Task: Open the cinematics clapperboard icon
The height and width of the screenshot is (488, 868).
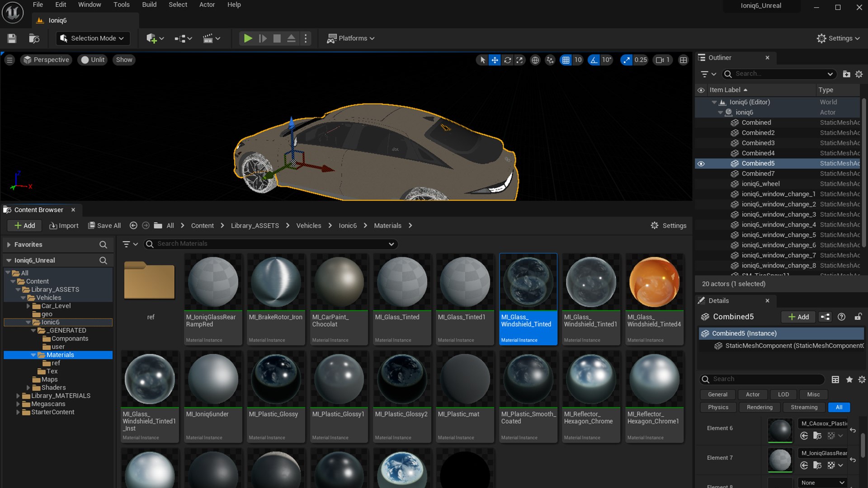Action: coord(211,38)
